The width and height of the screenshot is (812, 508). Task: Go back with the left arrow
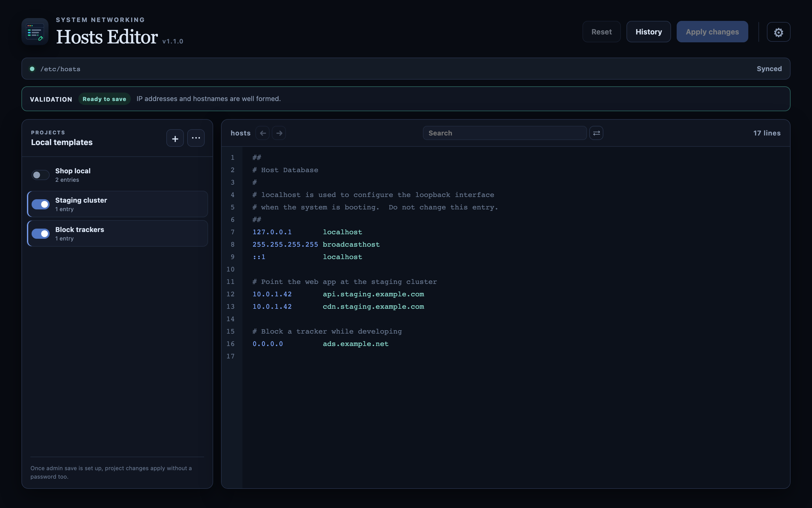pos(263,133)
